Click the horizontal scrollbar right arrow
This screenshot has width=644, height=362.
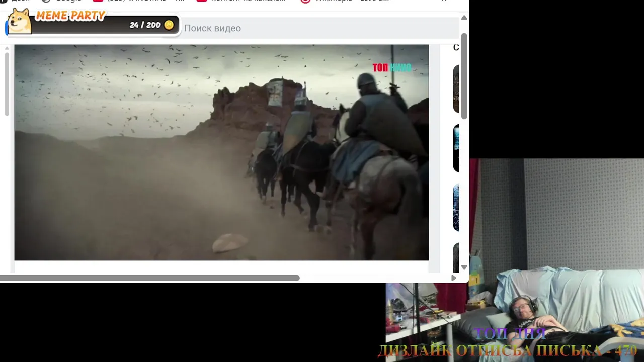tap(454, 278)
